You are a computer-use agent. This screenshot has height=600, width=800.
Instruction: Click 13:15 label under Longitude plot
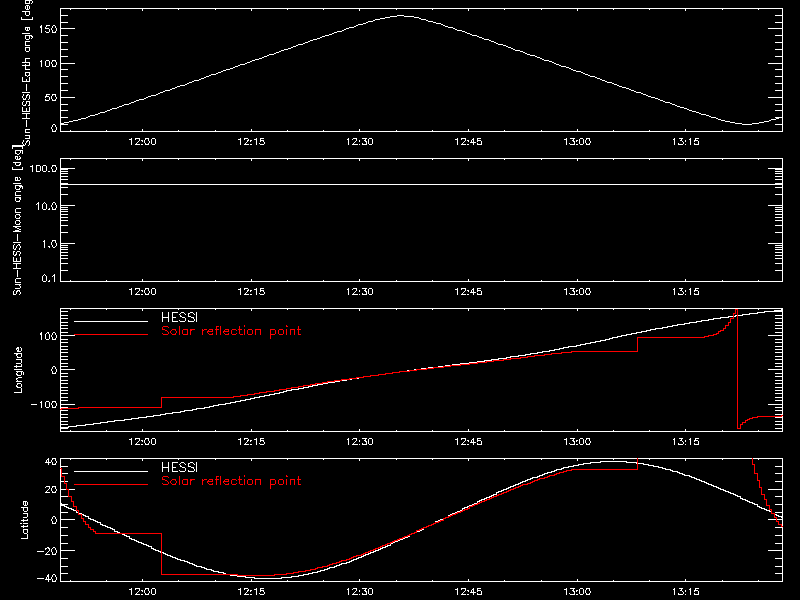(686, 441)
